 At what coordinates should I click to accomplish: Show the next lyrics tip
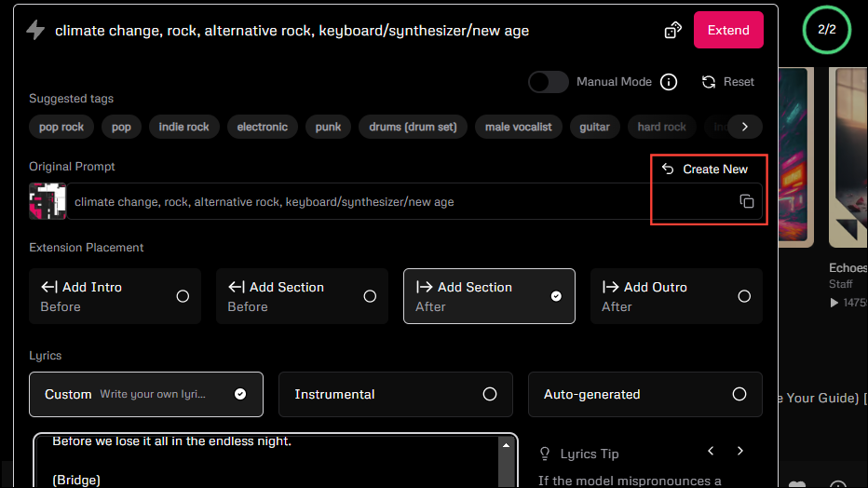[x=740, y=451]
